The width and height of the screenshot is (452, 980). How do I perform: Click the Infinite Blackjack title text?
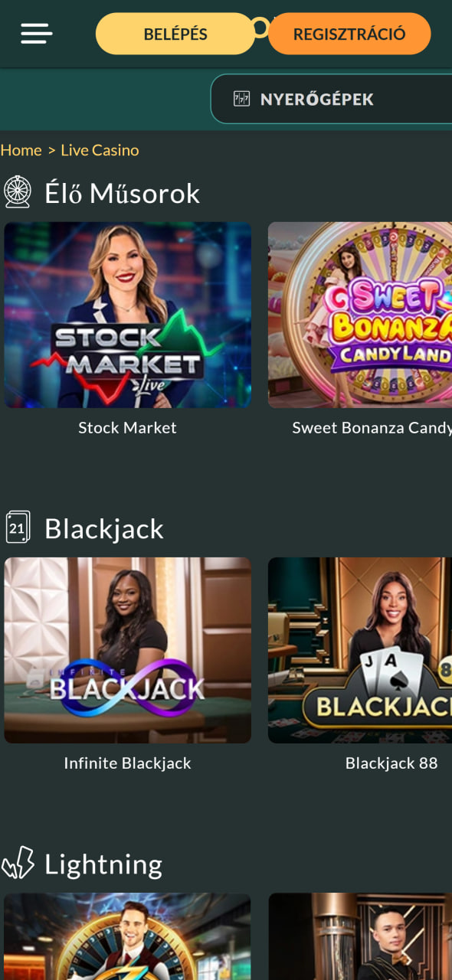[x=127, y=763]
